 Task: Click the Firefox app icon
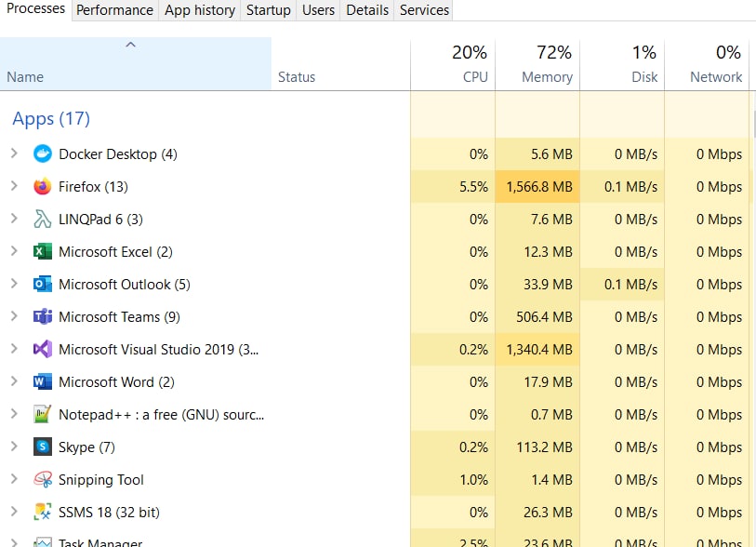click(43, 186)
